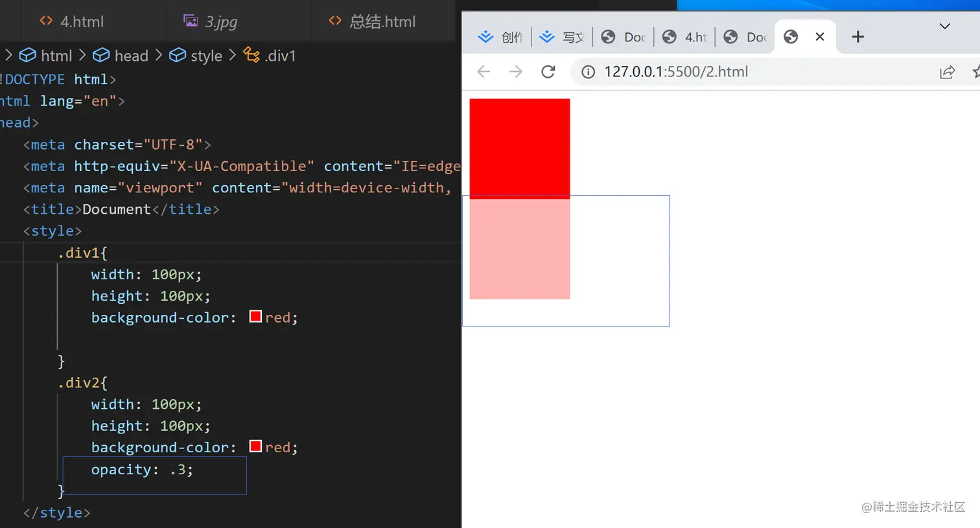Click the meta http-equiv X-UA-Compatible line
This screenshot has height=528, width=980.
point(242,166)
